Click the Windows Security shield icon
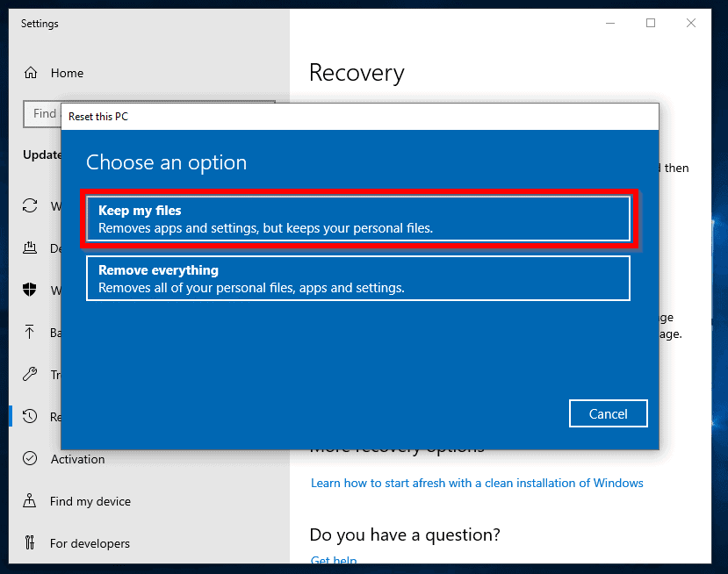The width and height of the screenshot is (728, 574). [x=30, y=290]
